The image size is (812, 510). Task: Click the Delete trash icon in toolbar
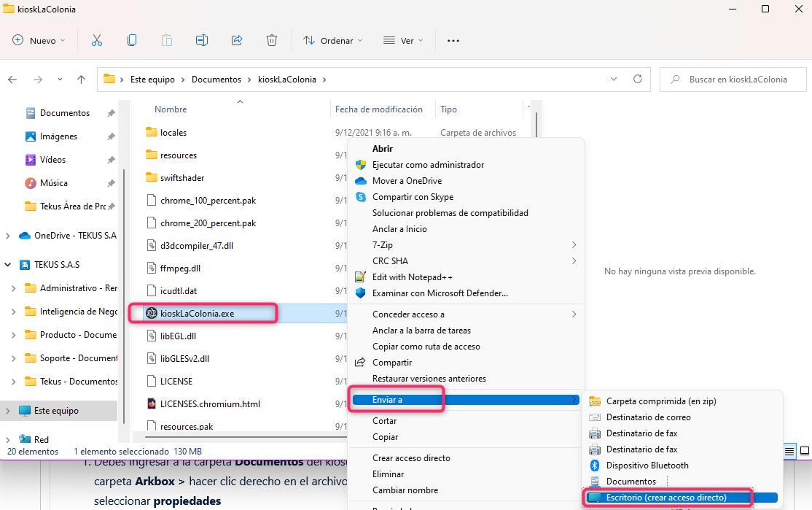272,41
